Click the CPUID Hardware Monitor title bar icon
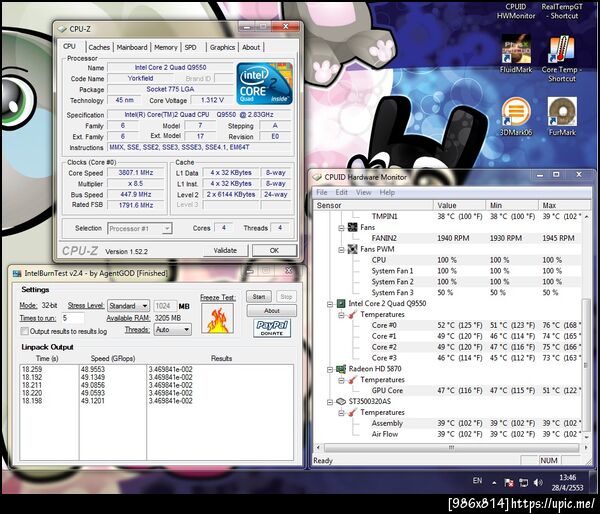The width and height of the screenshot is (600, 514). pyautogui.click(x=317, y=177)
